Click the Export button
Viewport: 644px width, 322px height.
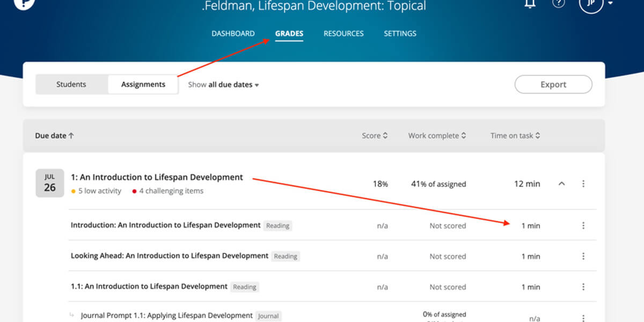coord(553,84)
